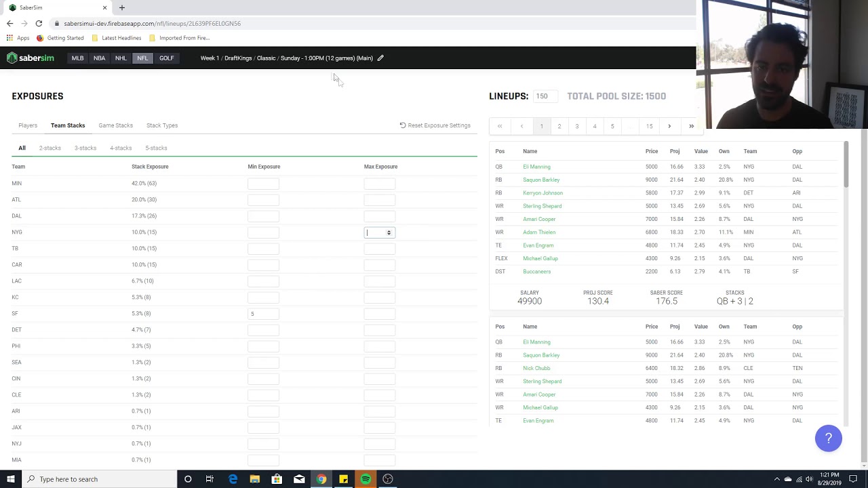Click MIN min exposure field
The height and width of the screenshot is (488, 868).
point(263,184)
